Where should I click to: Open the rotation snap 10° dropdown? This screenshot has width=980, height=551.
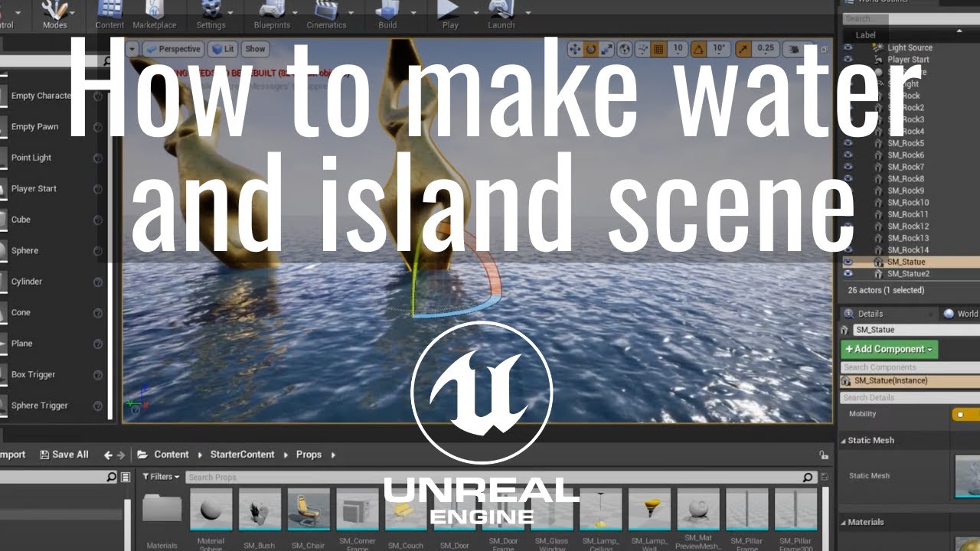pos(719,49)
